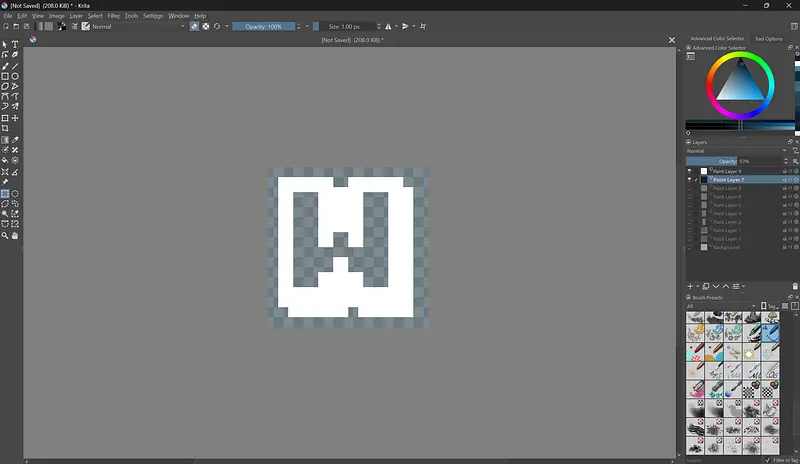
Task: Show the Background layer using eye toggle
Action: point(689,247)
